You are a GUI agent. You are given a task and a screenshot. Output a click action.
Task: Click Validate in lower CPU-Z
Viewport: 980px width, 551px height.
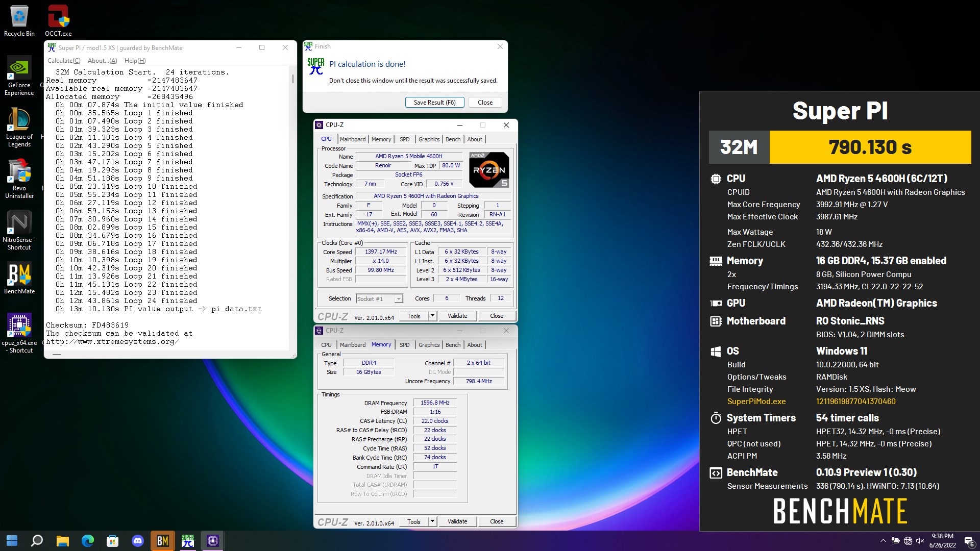coord(457,521)
